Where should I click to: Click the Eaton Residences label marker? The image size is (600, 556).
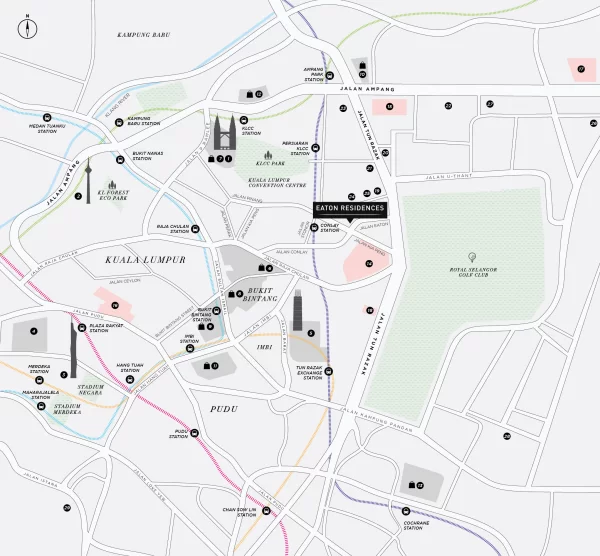[x=350, y=211]
